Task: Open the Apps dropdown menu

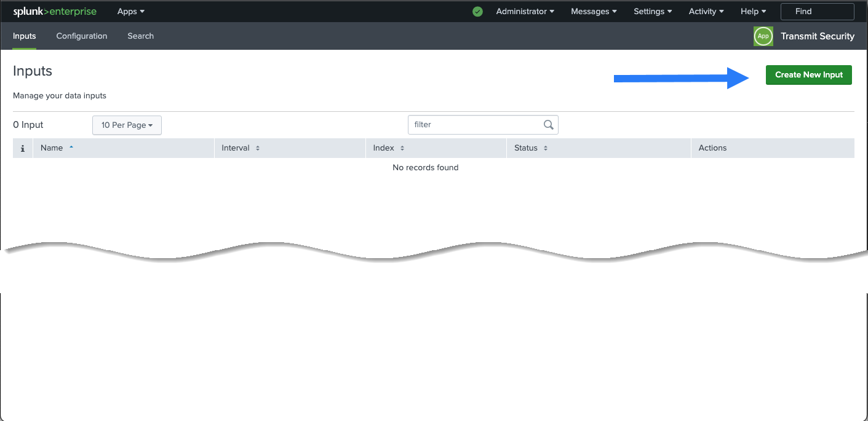Action: click(x=130, y=12)
